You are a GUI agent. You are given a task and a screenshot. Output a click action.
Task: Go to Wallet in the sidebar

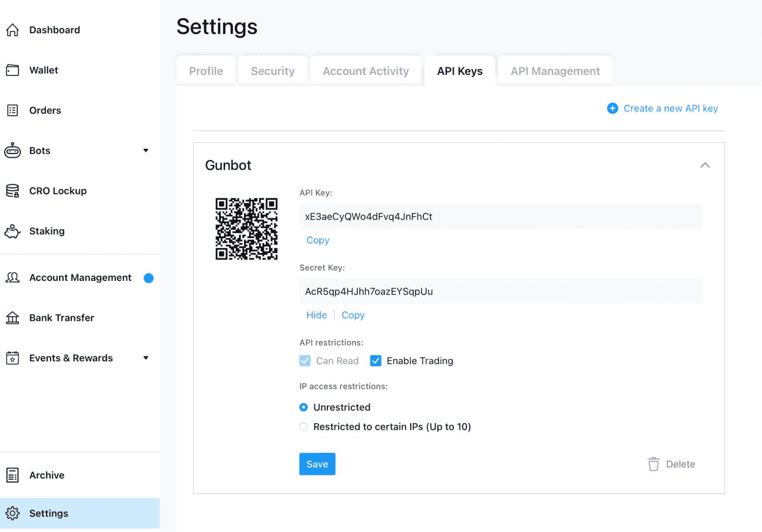[x=44, y=70]
